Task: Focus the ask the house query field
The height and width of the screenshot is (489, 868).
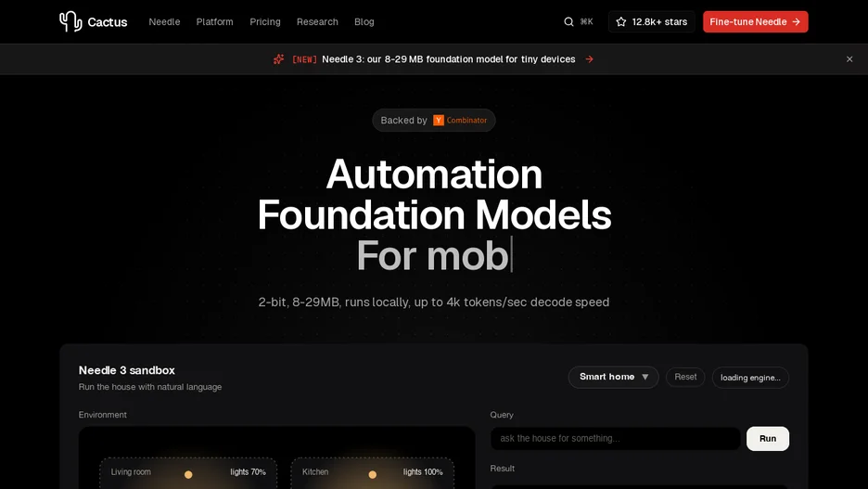Action: pos(615,439)
